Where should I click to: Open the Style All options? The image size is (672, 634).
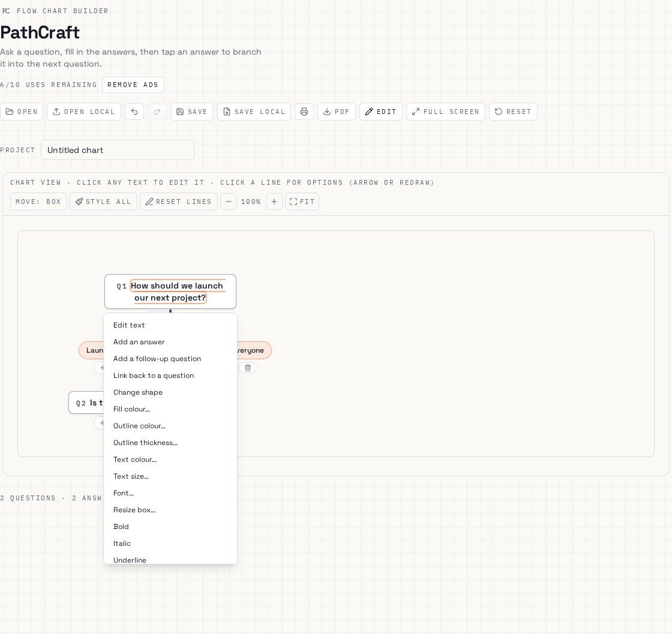(103, 202)
